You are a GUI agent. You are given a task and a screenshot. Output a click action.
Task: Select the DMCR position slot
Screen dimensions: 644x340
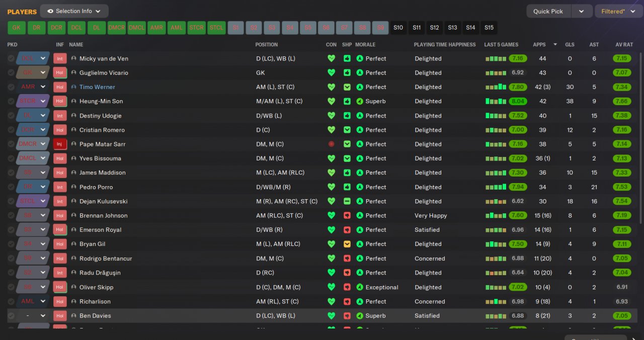[117, 28]
